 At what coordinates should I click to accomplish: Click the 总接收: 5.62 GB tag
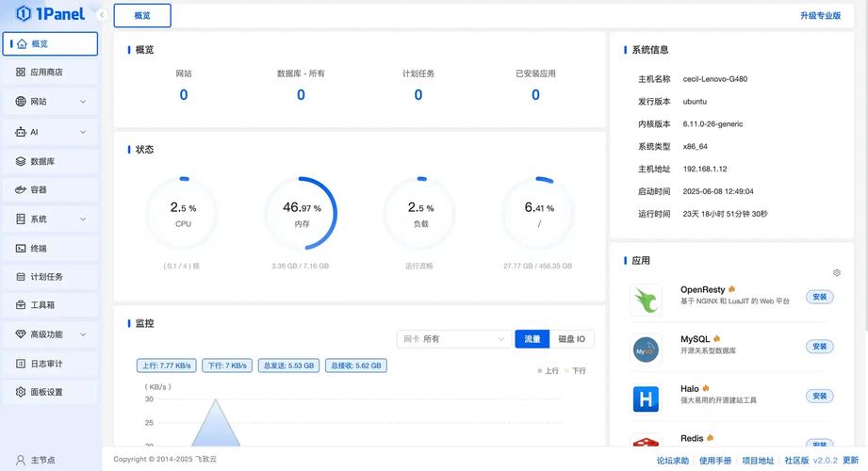pos(356,365)
